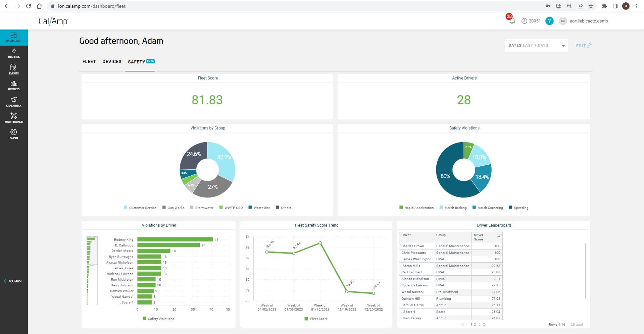Click the browser address bar URL
The width and height of the screenshot is (644, 334).
coord(92,6)
